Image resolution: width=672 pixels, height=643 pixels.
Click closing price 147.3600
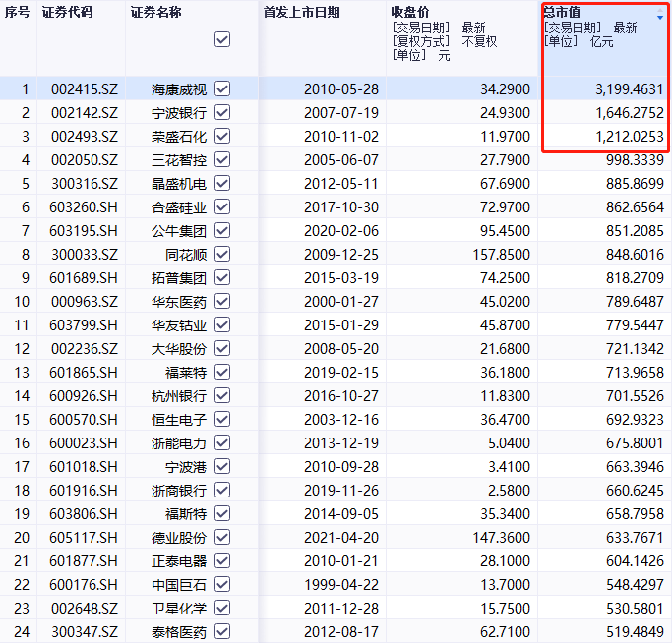[x=501, y=537]
